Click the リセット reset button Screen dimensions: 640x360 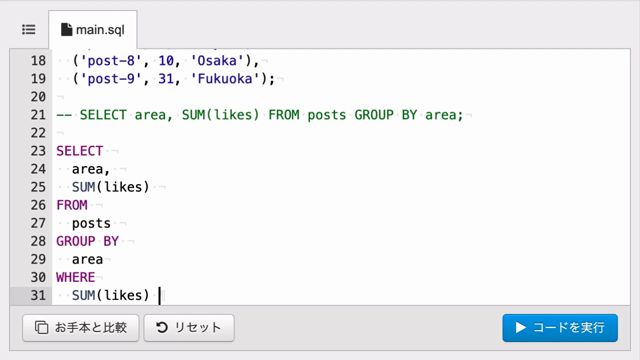click(x=189, y=327)
